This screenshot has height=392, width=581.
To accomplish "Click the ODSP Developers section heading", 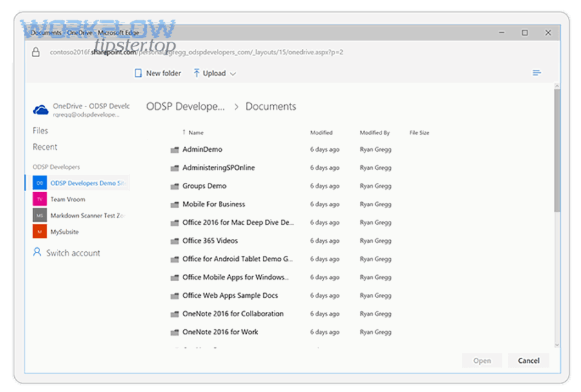I will coord(56,167).
